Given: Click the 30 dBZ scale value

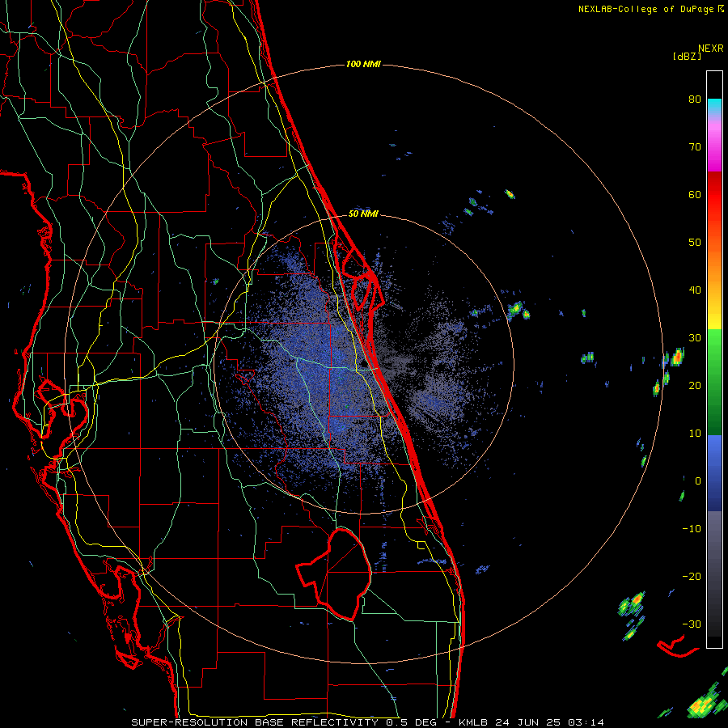Looking at the screenshot, I should tap(695, 338).
